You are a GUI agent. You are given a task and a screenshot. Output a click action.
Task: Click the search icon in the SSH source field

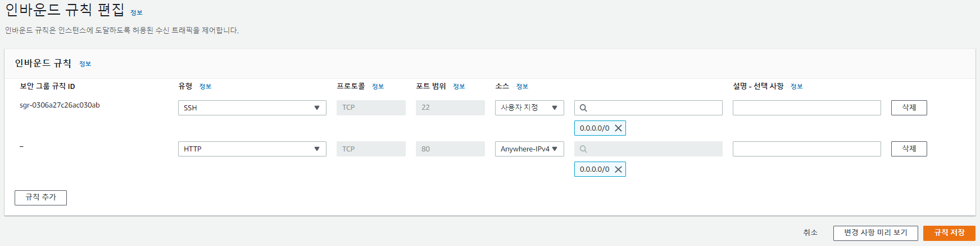pos(583,108)
